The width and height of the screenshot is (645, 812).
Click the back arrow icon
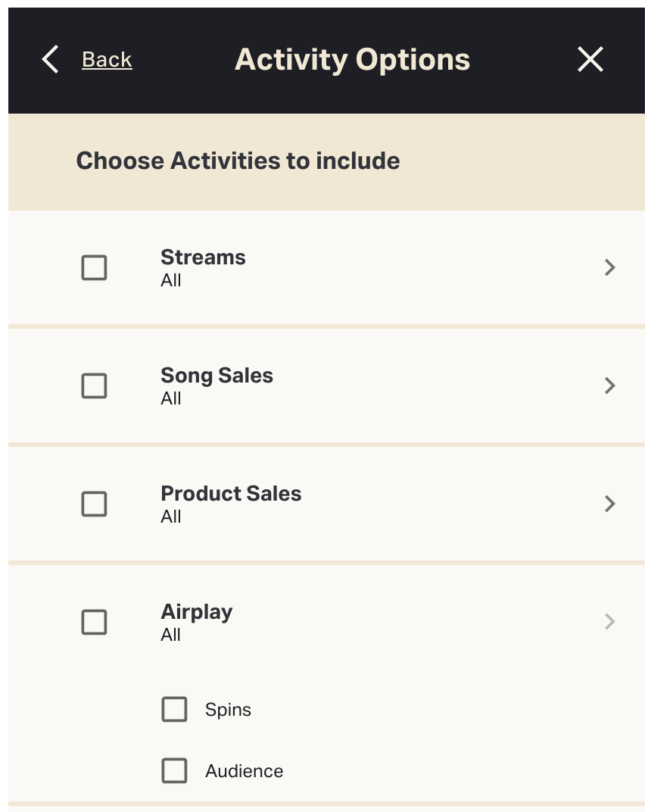coord(50,59)
